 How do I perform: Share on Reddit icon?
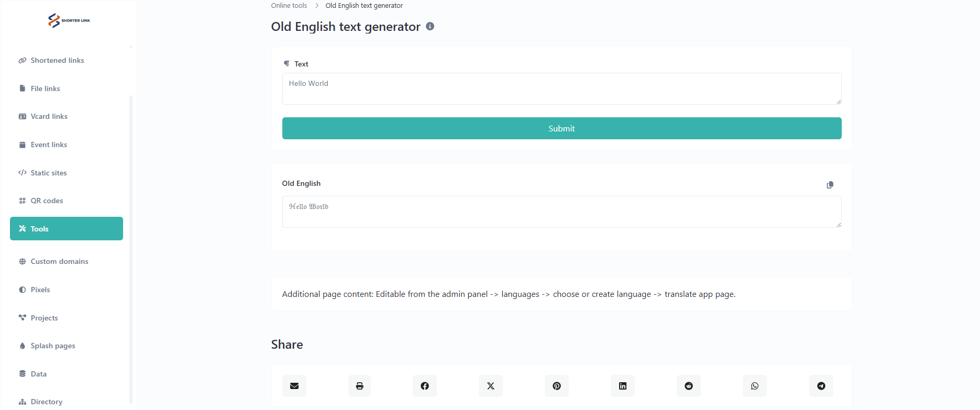[x=689, y=386]
